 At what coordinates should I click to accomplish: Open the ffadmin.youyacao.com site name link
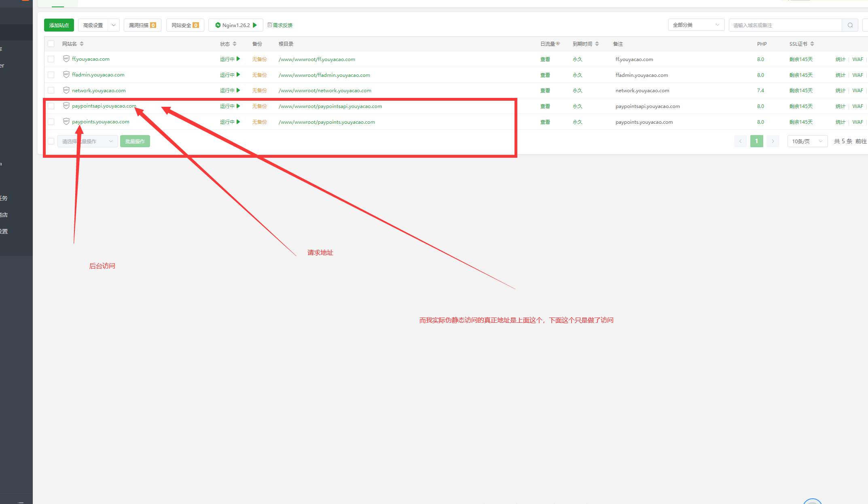98,74
